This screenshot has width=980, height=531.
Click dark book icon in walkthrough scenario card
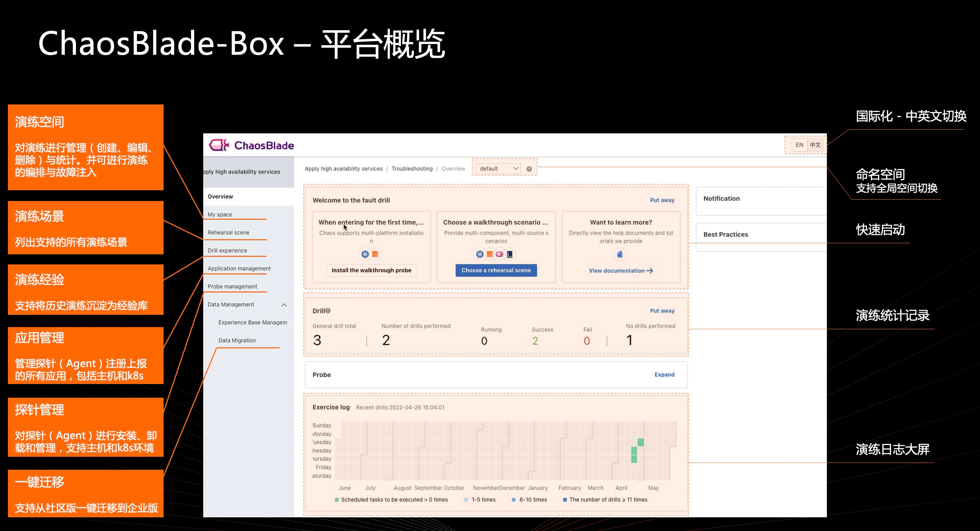pos(510,254)
